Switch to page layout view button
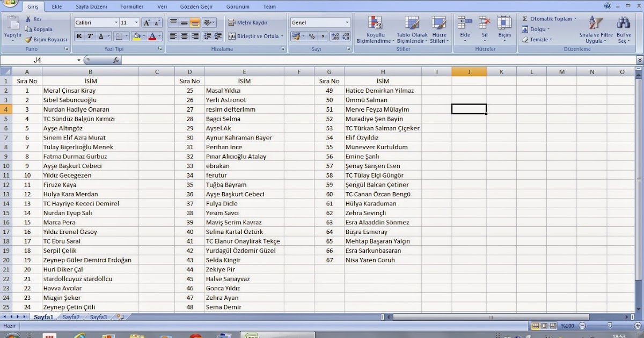The height and width of the screenshot is (338, 644). (544, 326)
